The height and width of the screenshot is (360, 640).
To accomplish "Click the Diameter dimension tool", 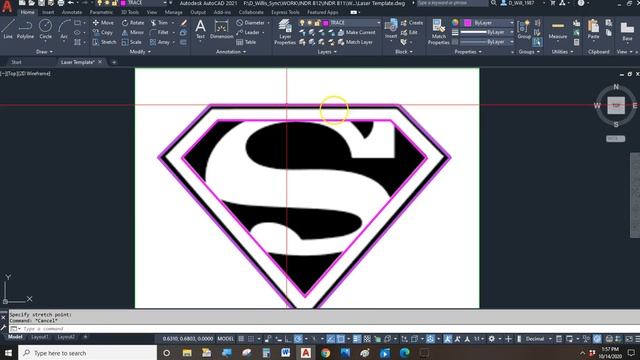I will point(251,23).
